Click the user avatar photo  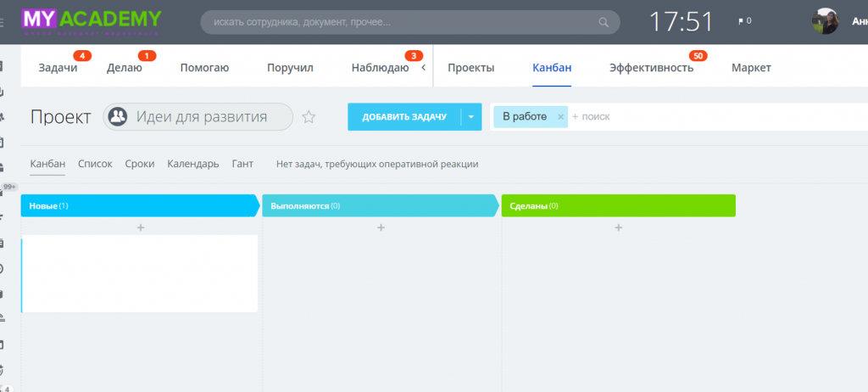tap(825, 21)
